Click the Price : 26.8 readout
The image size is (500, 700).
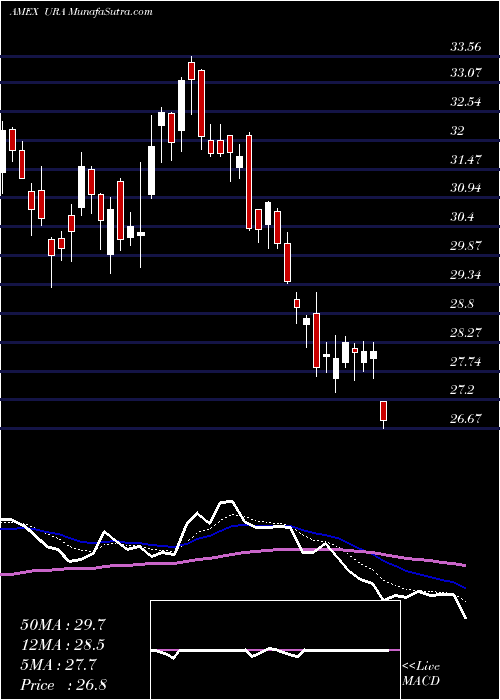point(62,685)
